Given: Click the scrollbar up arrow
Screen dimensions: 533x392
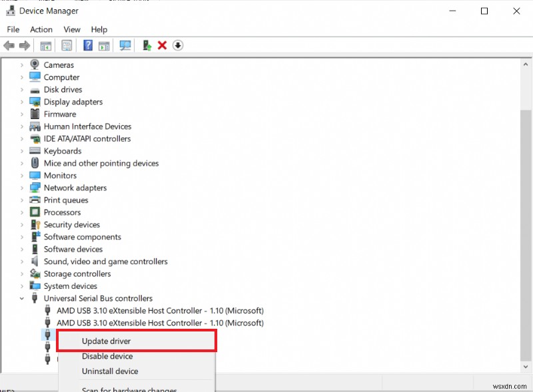Looking at the screenshot, I should [526, 64].
